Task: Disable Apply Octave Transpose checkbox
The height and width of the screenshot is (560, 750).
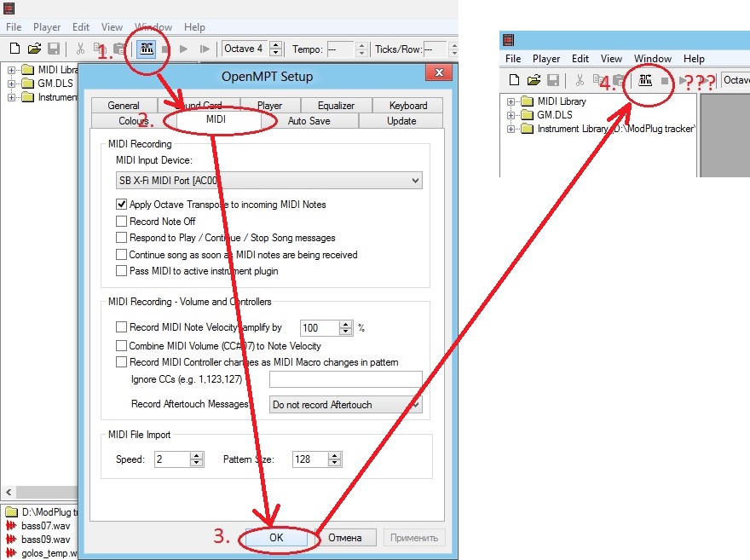Action: (122, 205)
